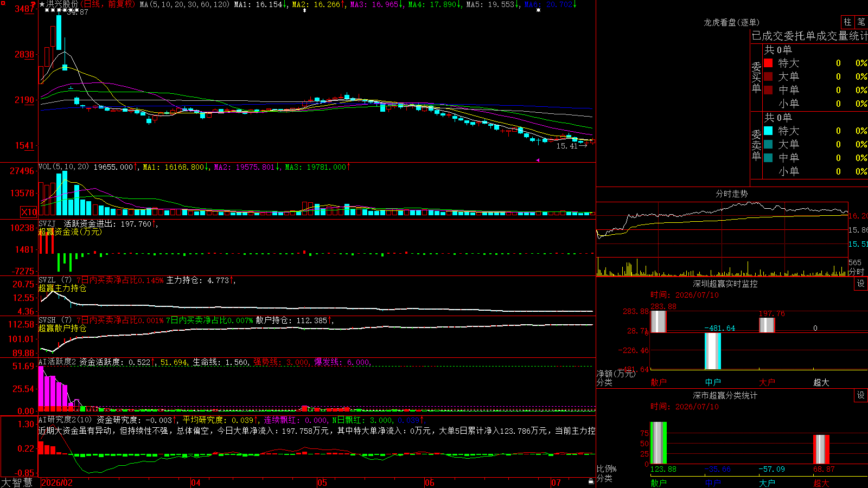Image resolution: width=868 pixels, height=488 pixels.
Task: Click the 15.41 low price annotation
Action: click(x=567, y=146)
